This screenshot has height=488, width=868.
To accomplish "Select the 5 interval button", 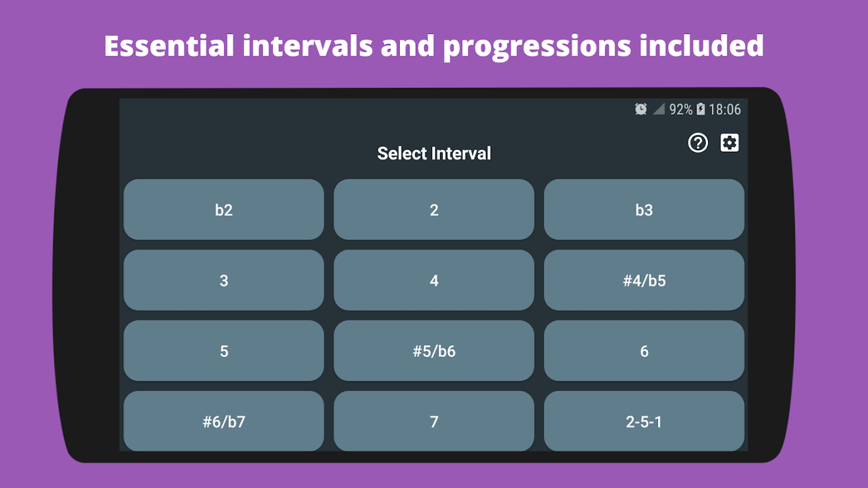I will tap(223, 351).
